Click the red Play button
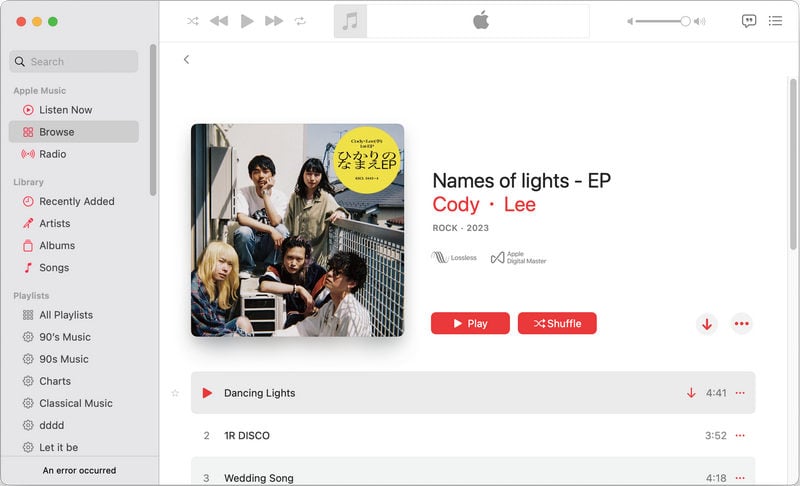 (x=470, y=323)
